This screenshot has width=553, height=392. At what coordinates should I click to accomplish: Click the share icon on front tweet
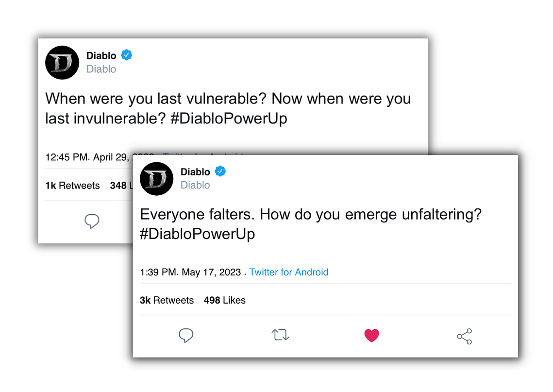[465, 336]
